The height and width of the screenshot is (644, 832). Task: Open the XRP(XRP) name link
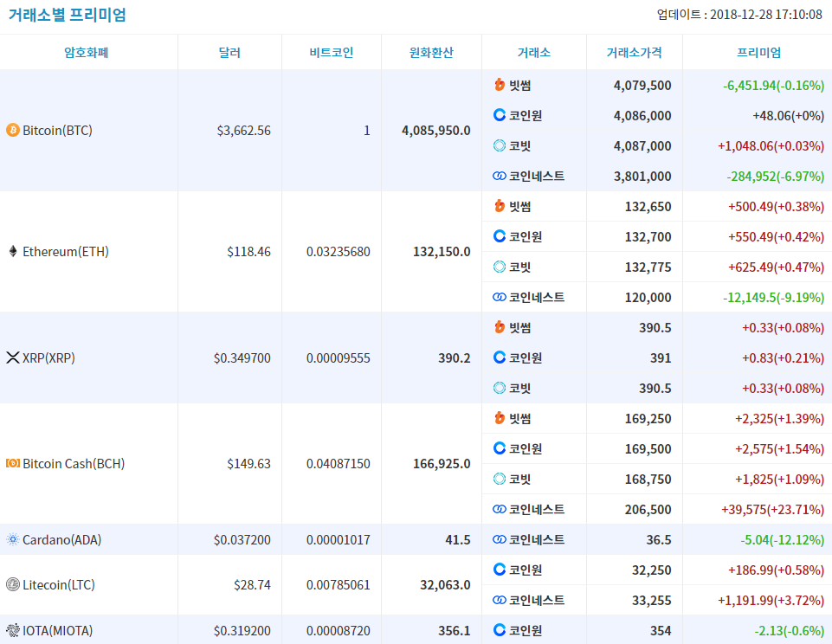pyautogui.click(x=48, y=358)
